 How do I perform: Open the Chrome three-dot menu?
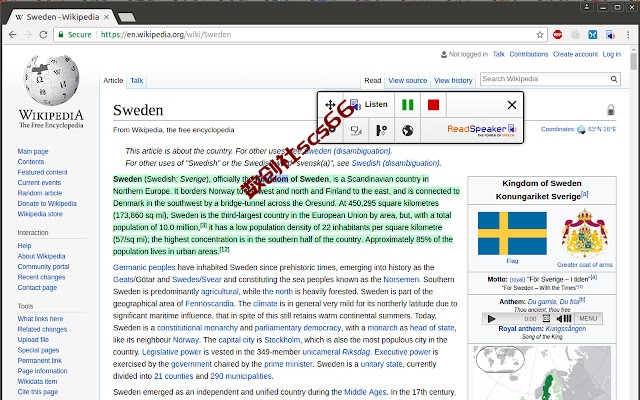(628, 35)
